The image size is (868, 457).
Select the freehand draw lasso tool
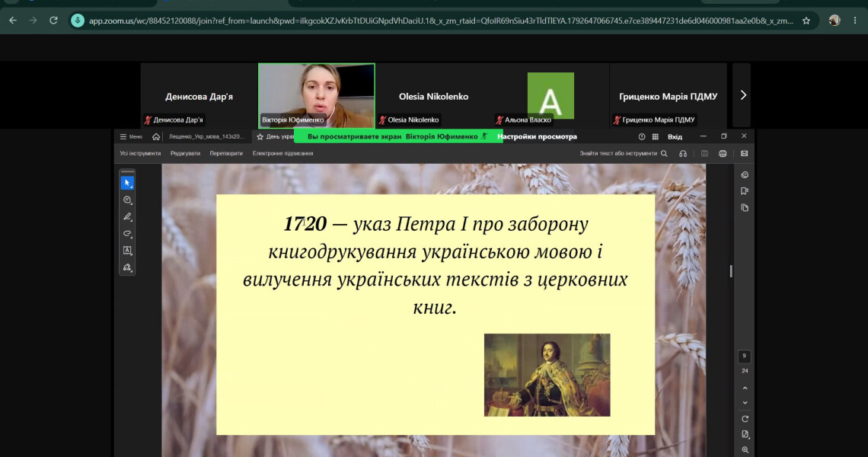(x=127, y=234)
